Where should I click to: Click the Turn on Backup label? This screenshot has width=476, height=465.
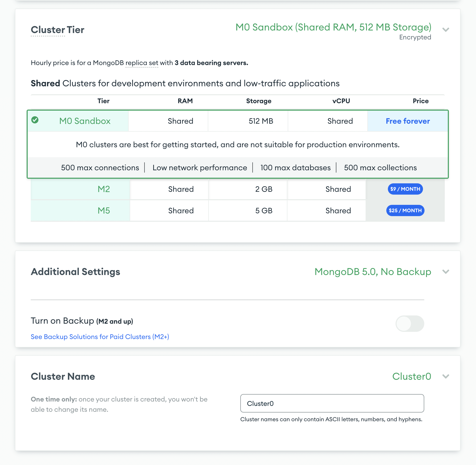point(82,321)
